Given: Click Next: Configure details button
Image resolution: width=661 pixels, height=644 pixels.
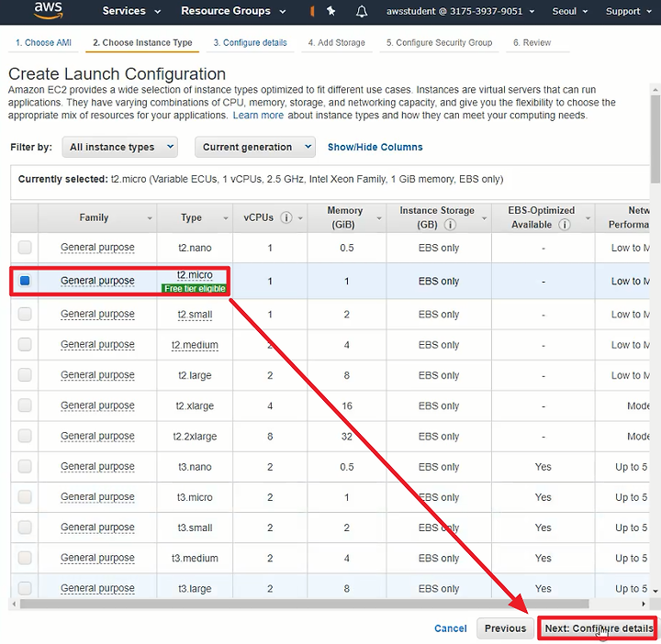Looking at the screenshot, I should pyautogui.click(x=598, y=628).
